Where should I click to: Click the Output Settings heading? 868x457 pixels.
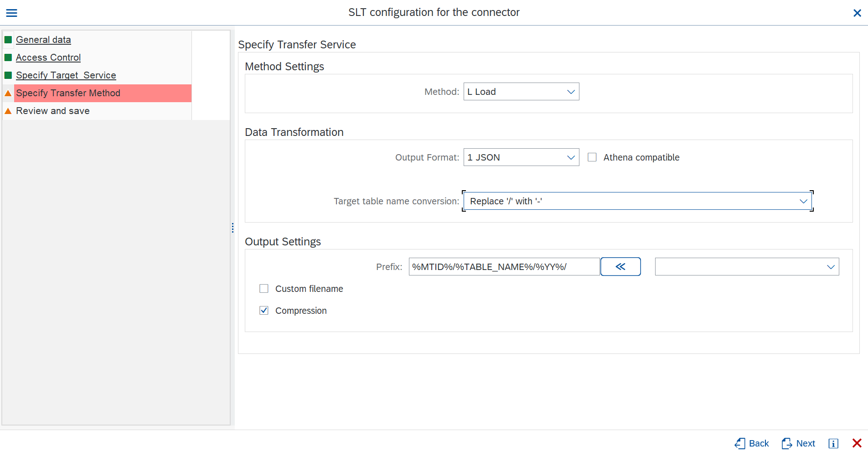283,242
